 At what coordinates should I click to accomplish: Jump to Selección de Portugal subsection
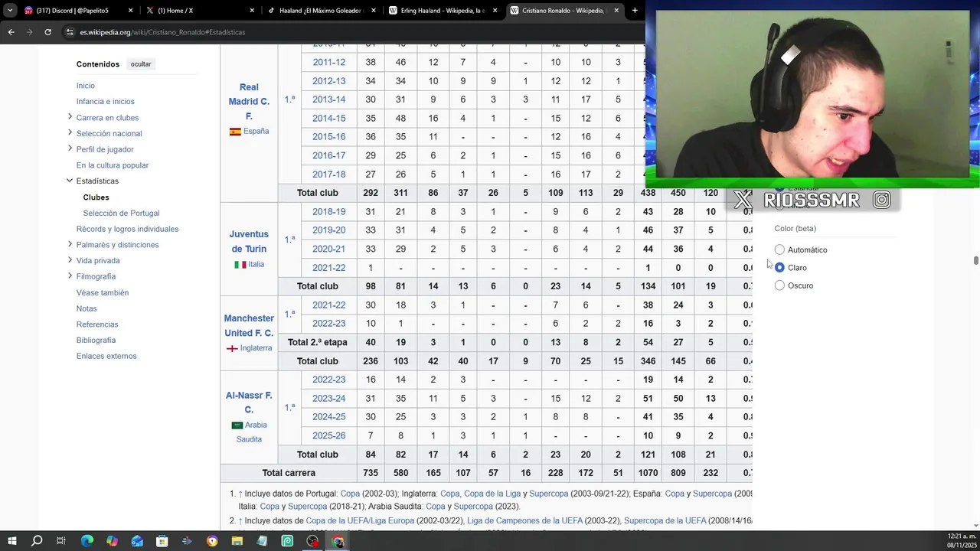(x=121, y=213)
